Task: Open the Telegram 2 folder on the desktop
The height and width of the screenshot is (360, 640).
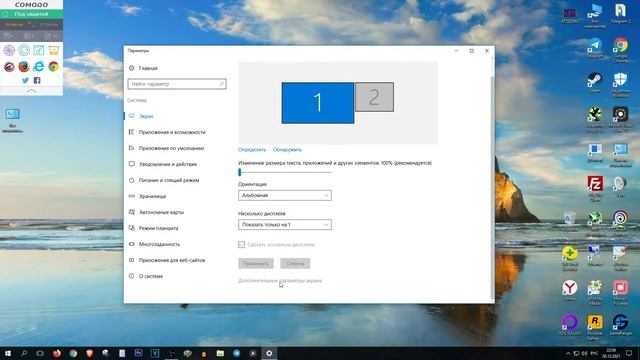Action: tap(620, 13)
